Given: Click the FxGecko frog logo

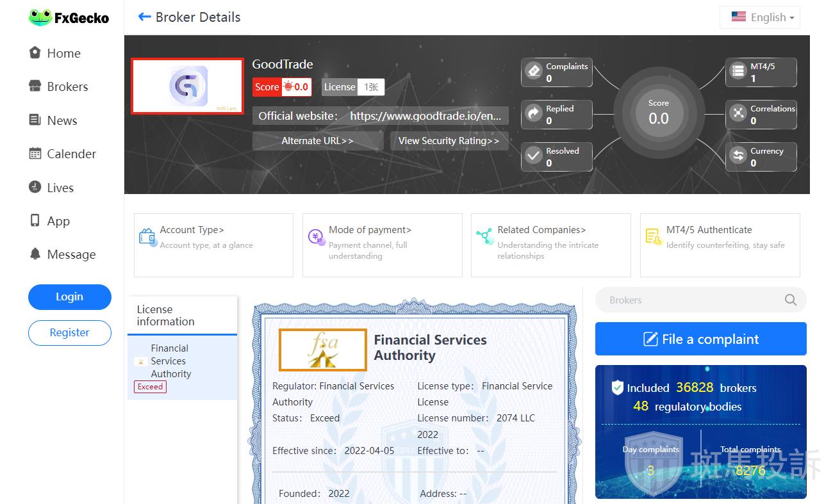Looking at the screenshot, I should point(40,18).
